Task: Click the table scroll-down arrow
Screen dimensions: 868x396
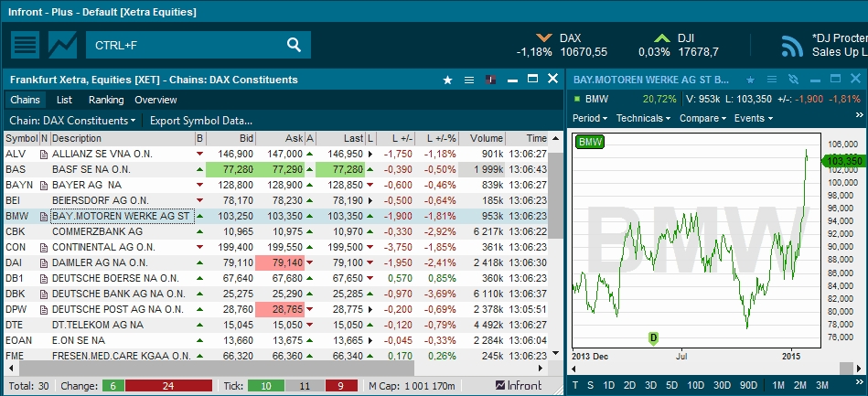Action: click(555, 353)
